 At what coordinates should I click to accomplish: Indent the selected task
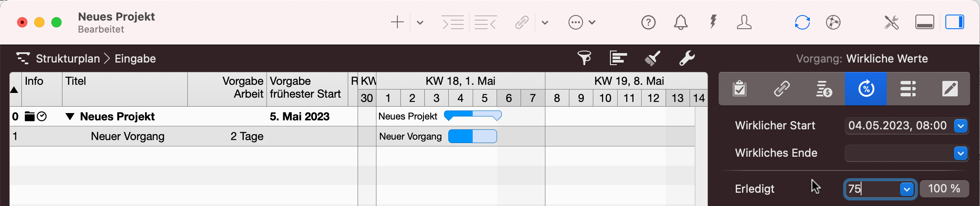point(453,22)
